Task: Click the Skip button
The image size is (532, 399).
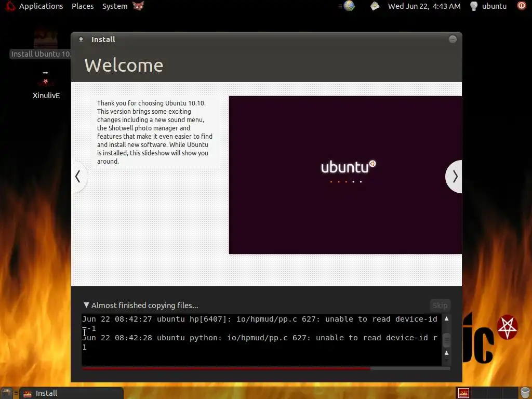Action: [440, 305]
